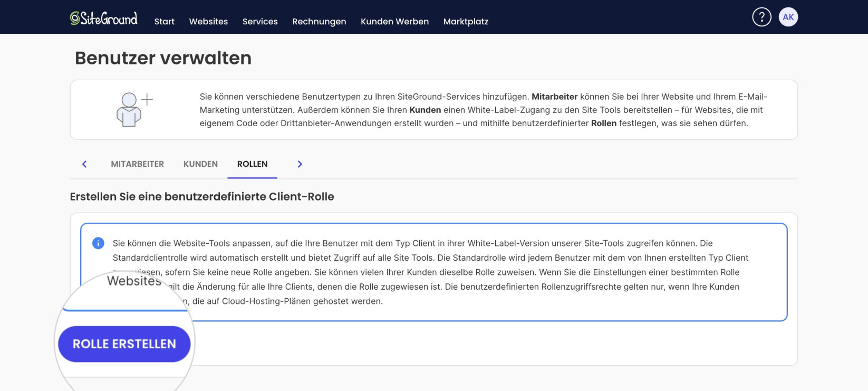Open Websites in top navigation
The width and height of the screenshot is (868, 391).
(x=209, y=22)
